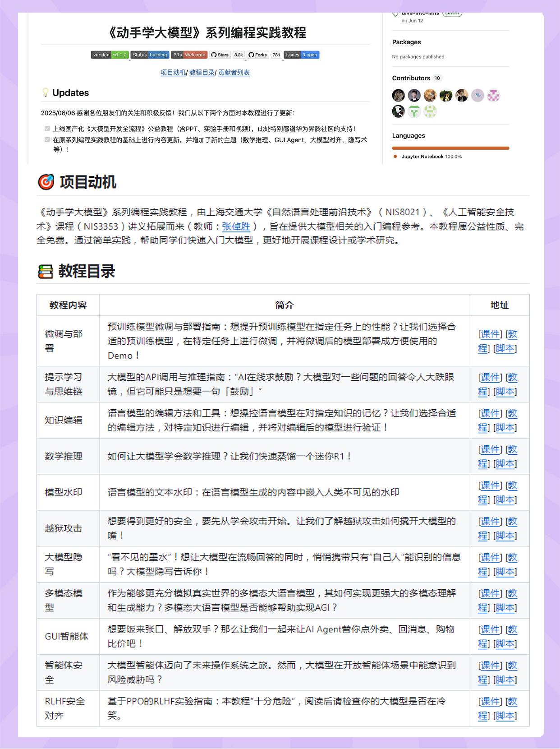This screenshot has width=560, height=749.
Task: Click the books emoji beside 教程目录 heading
Action: [45, 271]
